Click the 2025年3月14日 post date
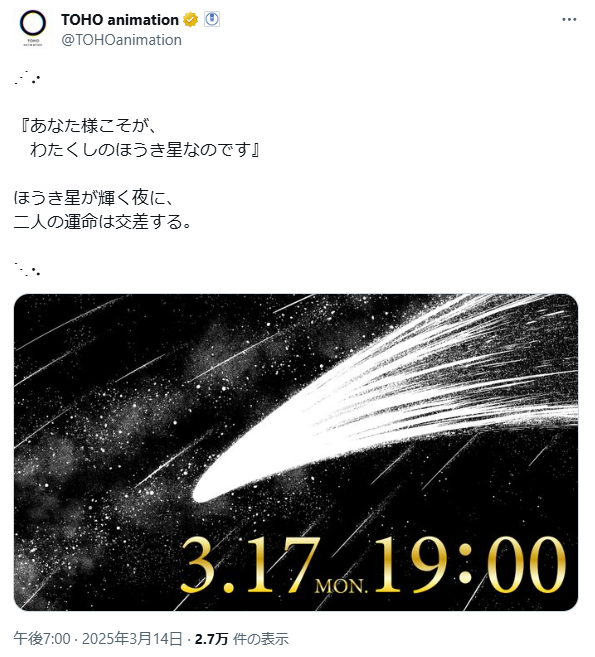The width and height of the screenshot is (595, 657). pos(132,639)
